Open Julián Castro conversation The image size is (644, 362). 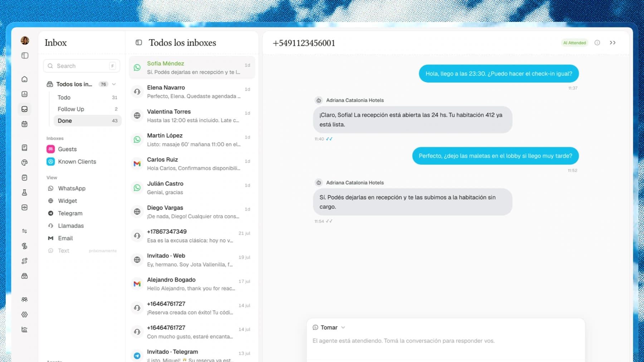coord(192,188)
